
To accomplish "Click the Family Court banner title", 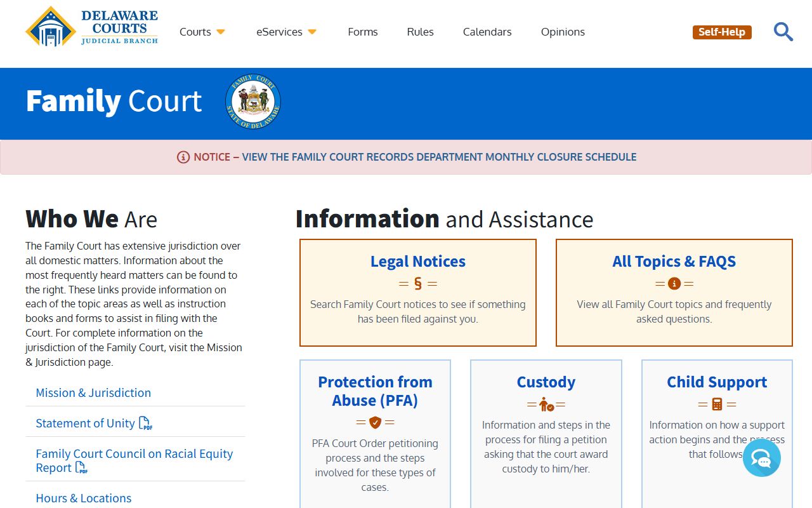I will (114, 101).
